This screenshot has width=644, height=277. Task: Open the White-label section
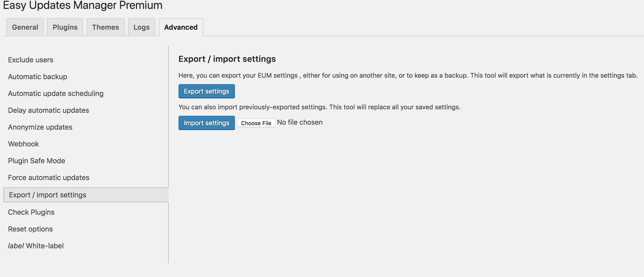(x=36, y=246)
